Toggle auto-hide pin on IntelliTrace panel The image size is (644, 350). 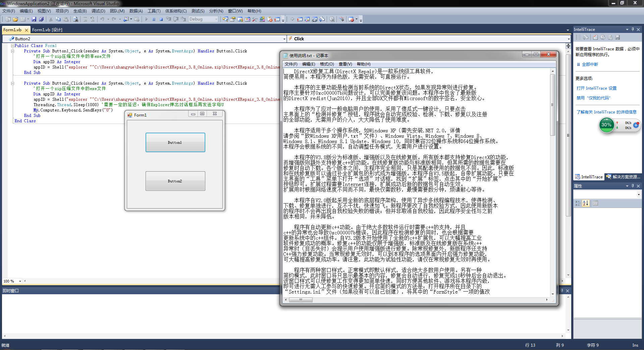[x=633, y=30]
